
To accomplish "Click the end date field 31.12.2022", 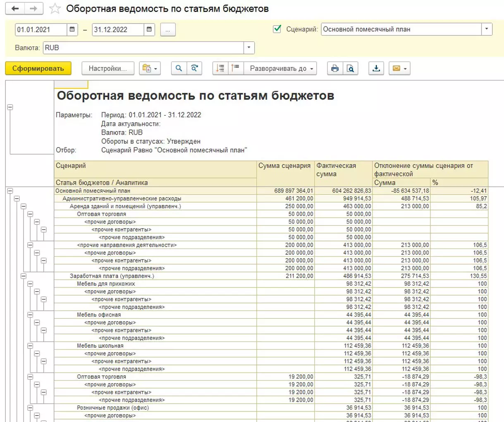I will coord(118,29).
